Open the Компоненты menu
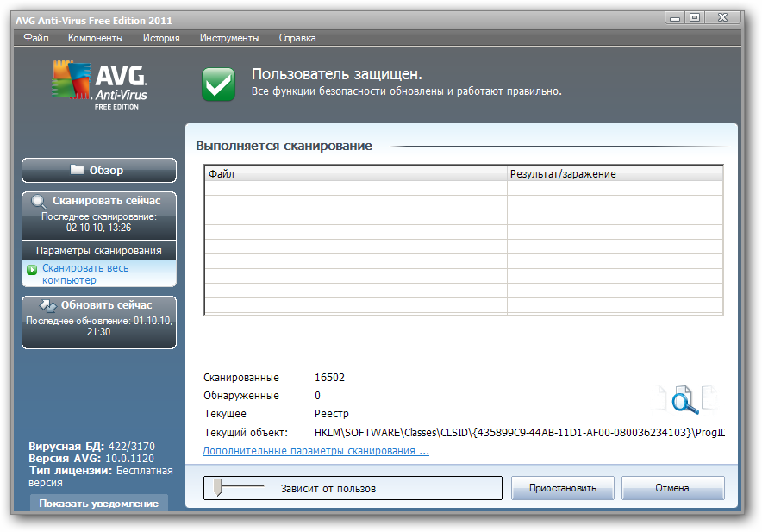Image resolution: width=762 pixels, height=532 pixels. click(95, 38)
